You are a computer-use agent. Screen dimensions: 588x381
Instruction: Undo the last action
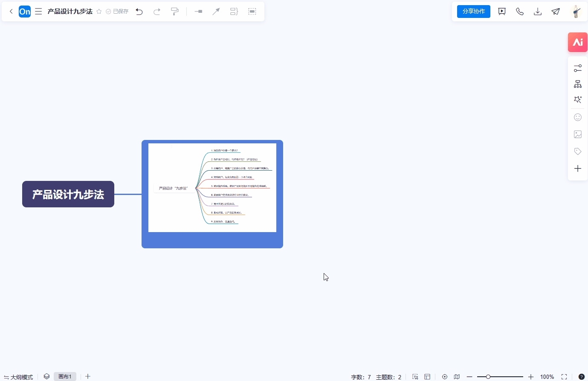click(139, 12)
